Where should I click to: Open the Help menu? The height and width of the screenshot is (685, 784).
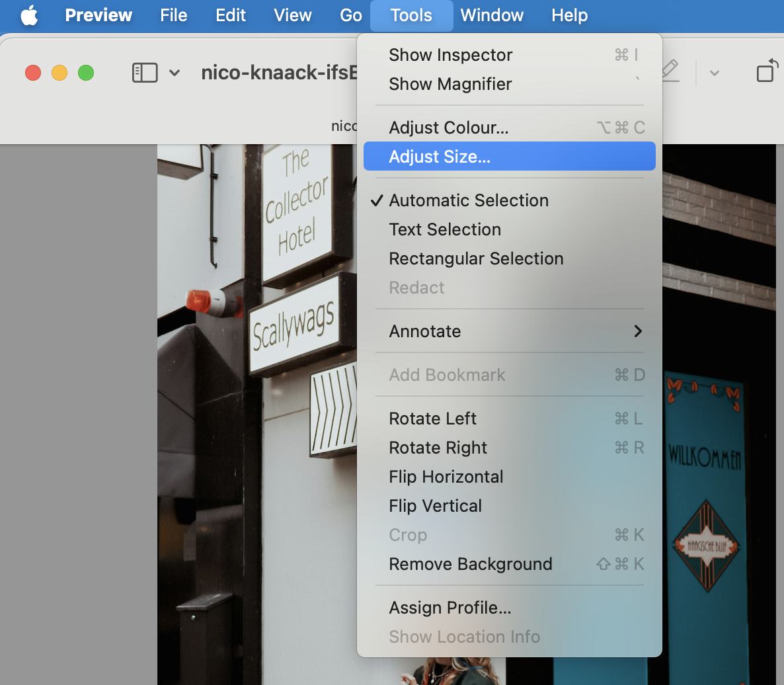coord(570,15)
